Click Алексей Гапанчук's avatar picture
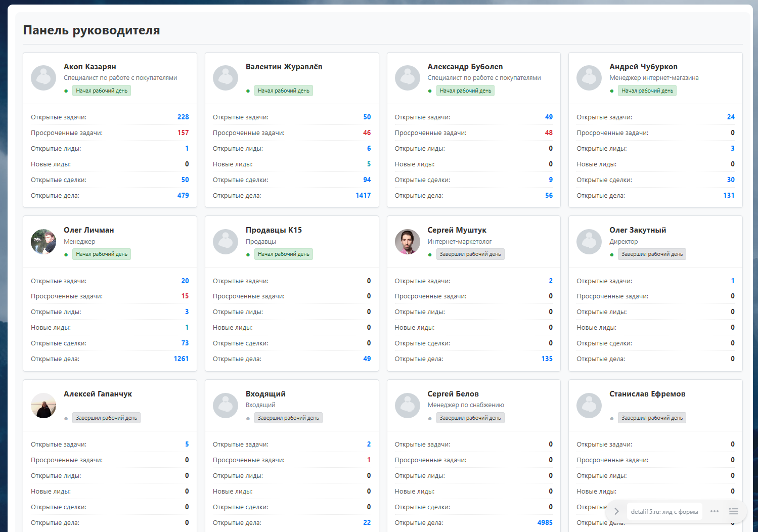The height and width of the screenshot is (532, 758). (43, 406)
